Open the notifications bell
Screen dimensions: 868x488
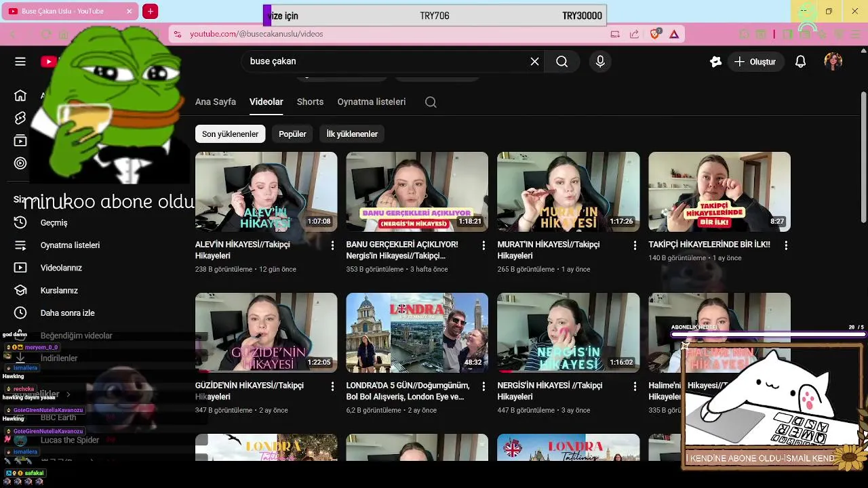coord(800,62)
